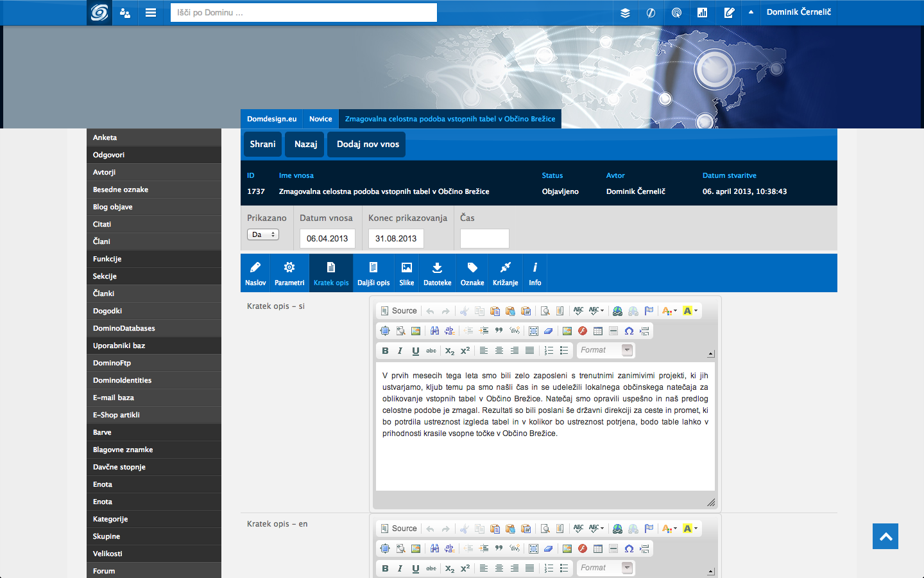
Task: Click Bold in the Kratek opis si editor
Action: click(385, 351)
